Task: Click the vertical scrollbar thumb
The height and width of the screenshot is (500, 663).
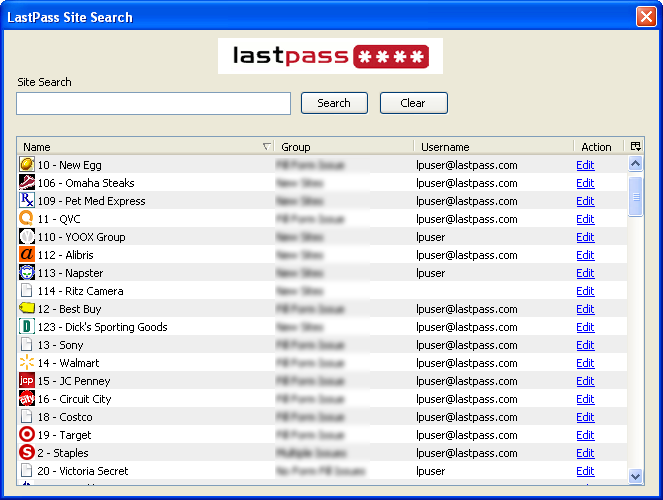Action: pos(635,197)
